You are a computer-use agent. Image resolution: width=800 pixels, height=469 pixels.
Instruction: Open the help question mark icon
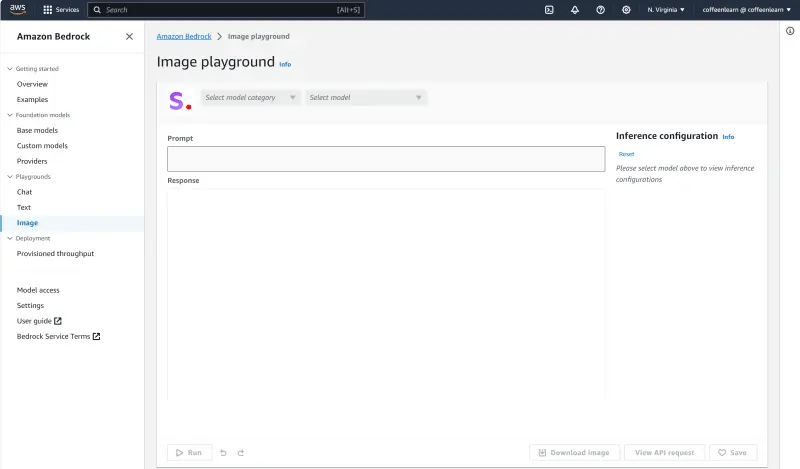(601, 10)
